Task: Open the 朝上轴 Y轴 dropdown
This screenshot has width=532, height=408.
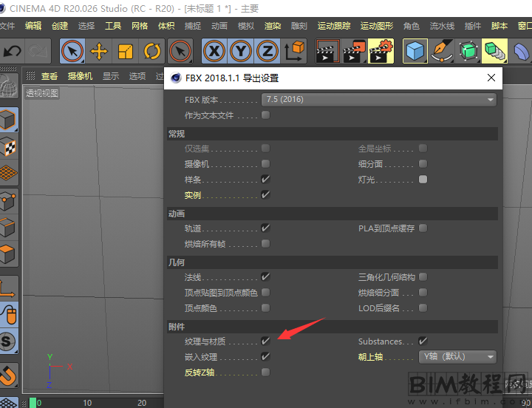Action: pos(457,357)
